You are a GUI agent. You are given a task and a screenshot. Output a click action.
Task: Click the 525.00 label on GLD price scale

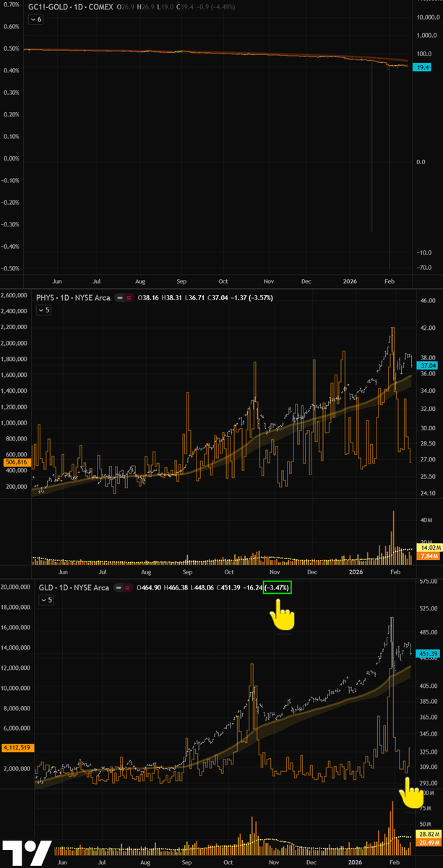tap(427, 608)
